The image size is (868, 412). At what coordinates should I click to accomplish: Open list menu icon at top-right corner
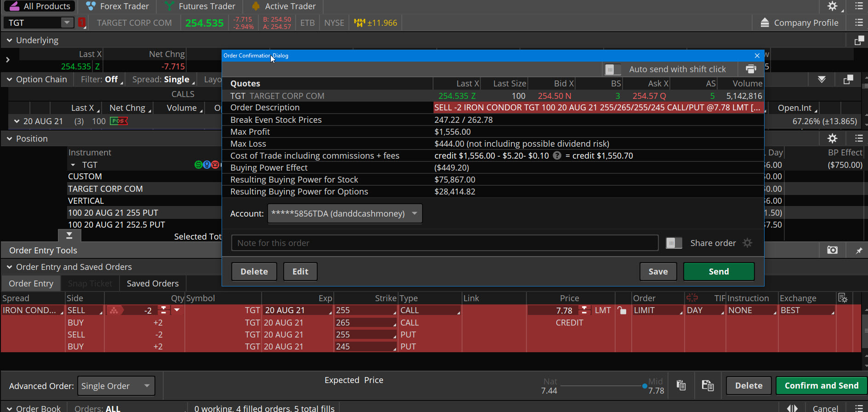tap(858, 6)
